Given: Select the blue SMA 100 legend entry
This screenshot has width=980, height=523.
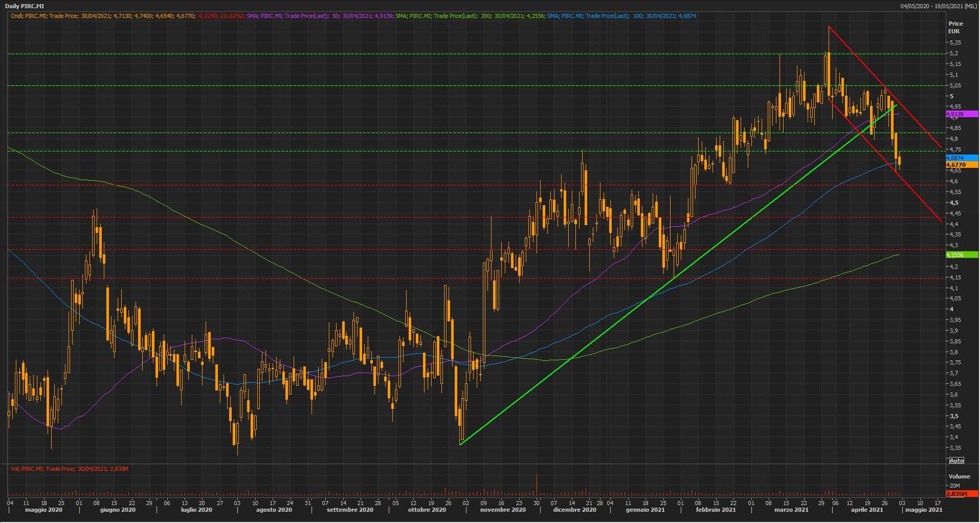Looking at the screenshot, I should (621, 16).
